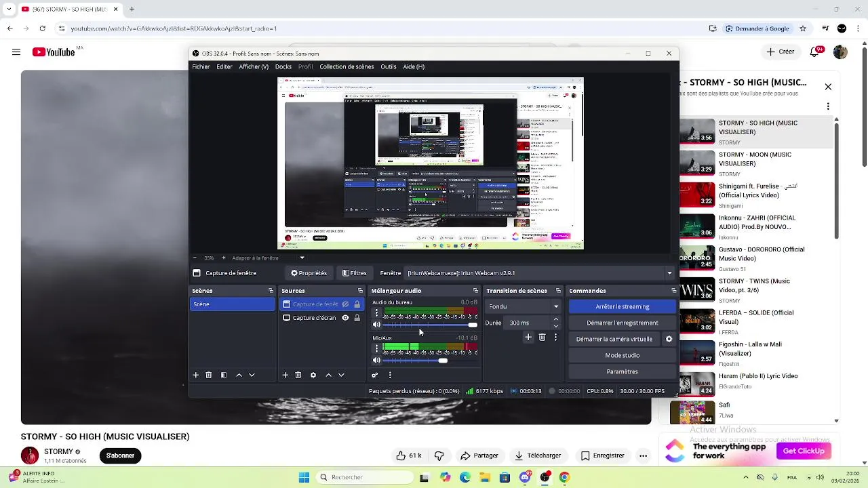Open scene filters icon in Scènes dock
Screen dimensions: 868x488
tap(223, 375)
